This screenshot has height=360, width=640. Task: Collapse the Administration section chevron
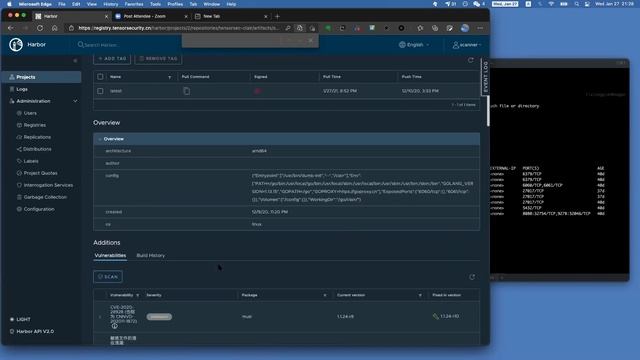tap(75, 101)
